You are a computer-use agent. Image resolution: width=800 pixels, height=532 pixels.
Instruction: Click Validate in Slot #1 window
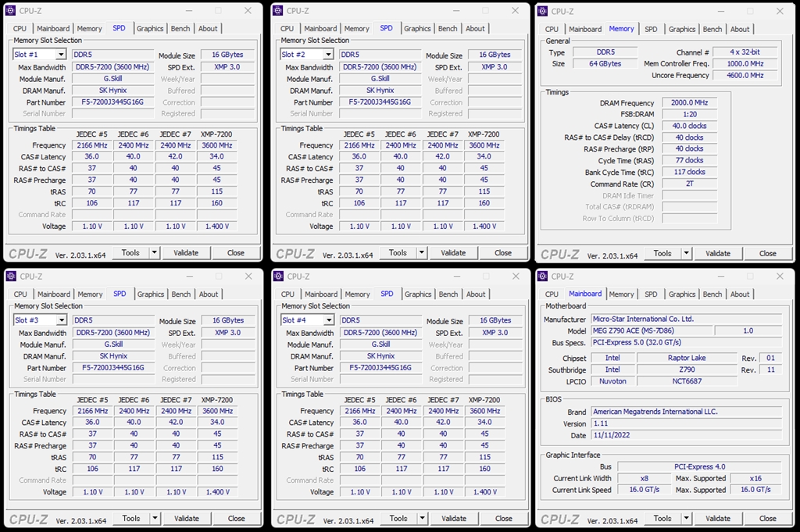point(186,252)
